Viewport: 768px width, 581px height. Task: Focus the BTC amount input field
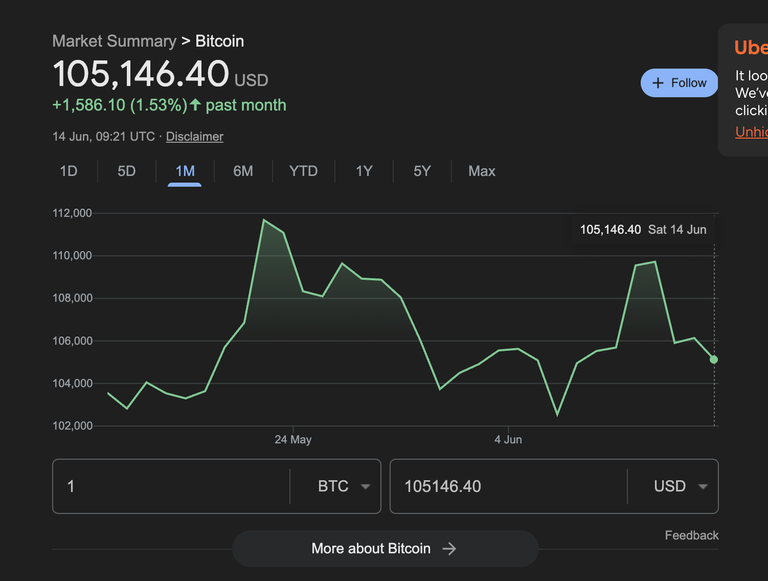171,486
